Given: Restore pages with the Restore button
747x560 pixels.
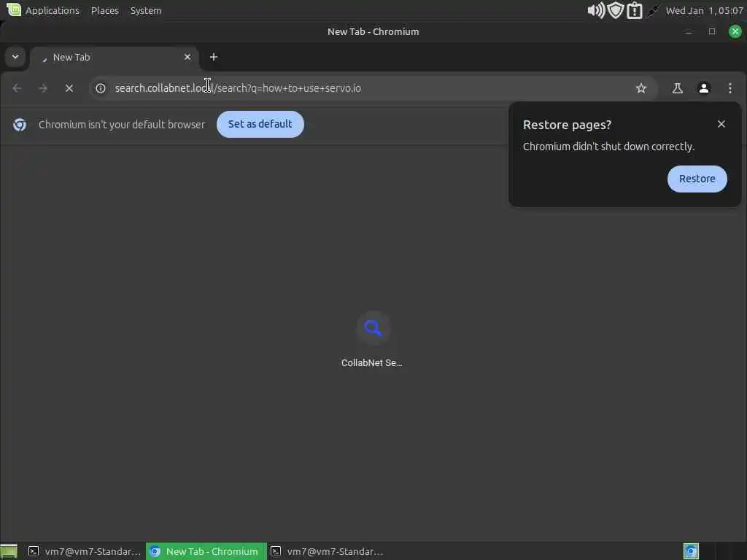Looking at the screenshot, I should pos(697,179).
